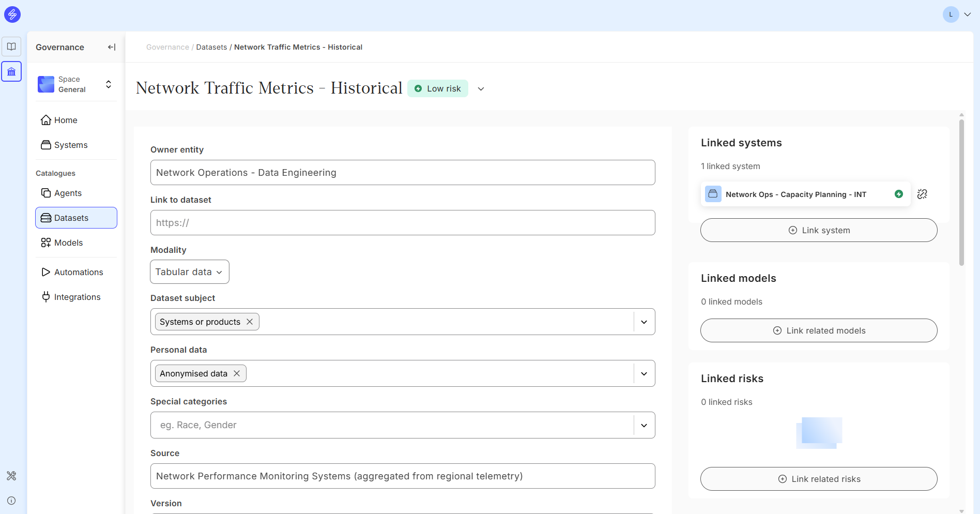Remove the Anonymised data tag
Viewport: 980px width, 514px height.
coord(237,373)
